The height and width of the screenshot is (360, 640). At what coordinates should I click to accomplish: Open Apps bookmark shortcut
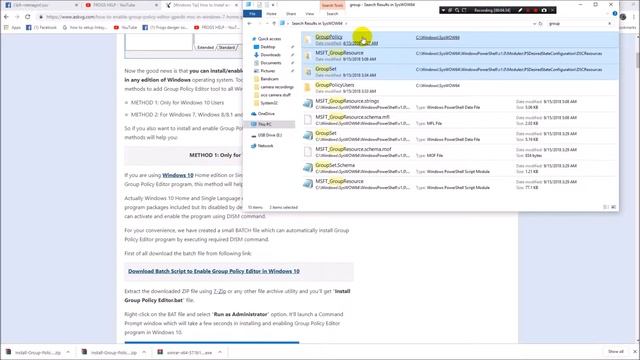[x=13, y=27]
